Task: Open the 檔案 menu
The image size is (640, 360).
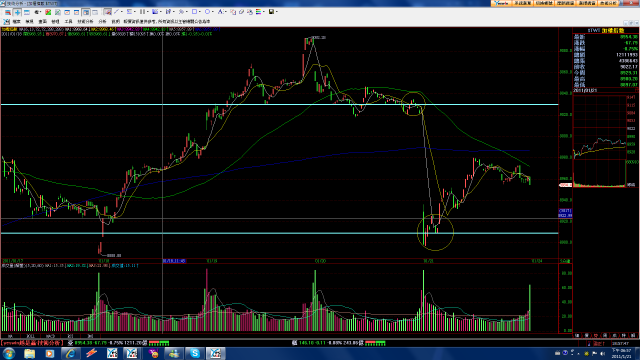Action: click(x=16, y=22)
